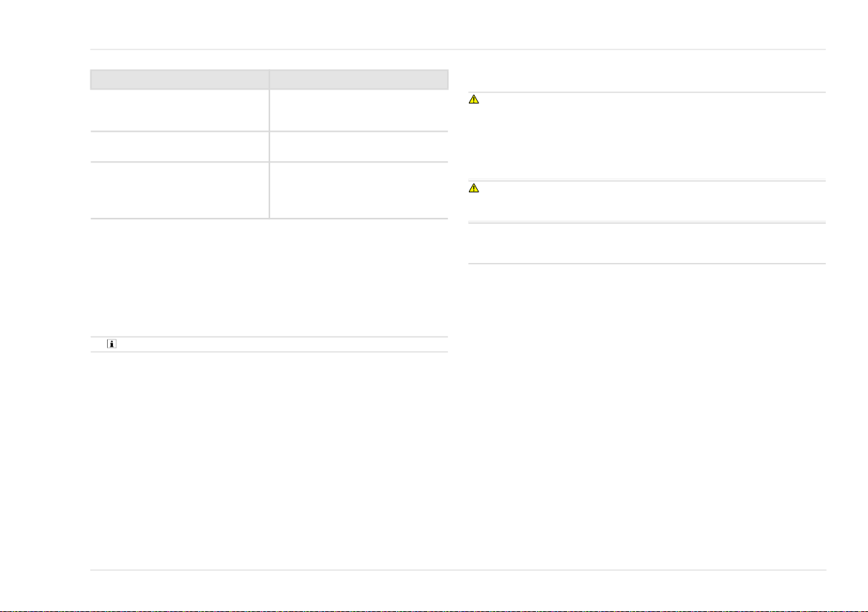Viewport: 868px width, 612px height.
Task: Click the blank area between table and info note
Action: 269,278
